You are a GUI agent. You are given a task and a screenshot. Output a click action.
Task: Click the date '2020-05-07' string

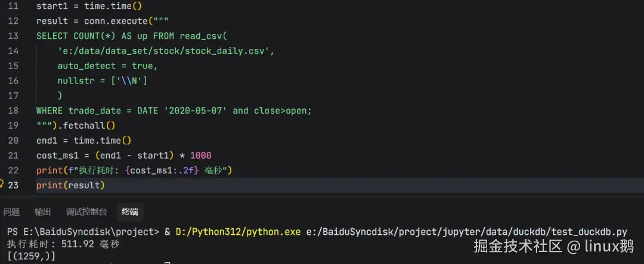click(196, 111)
